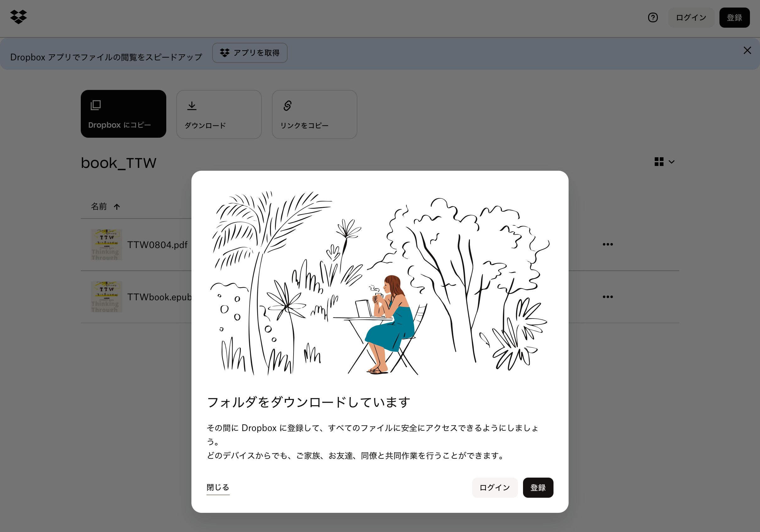Click ログイン button in the dialog
760x532 pixels.
coord(494,488)
